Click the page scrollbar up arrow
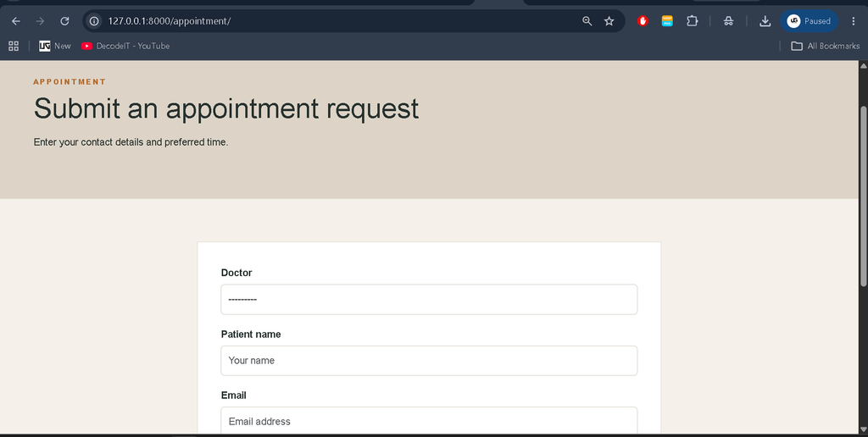This screenshot has height=437, width=868. pos(863,66)
